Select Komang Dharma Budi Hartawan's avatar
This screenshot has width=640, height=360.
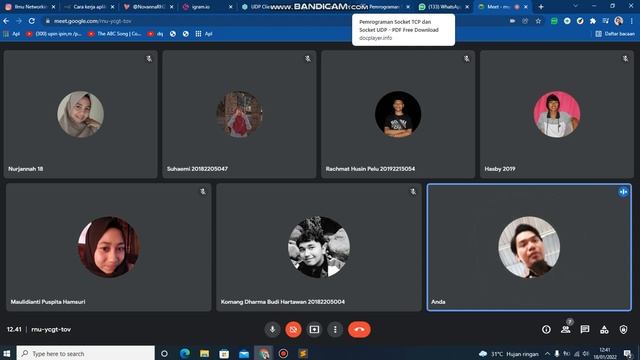(x=319, y=247)
